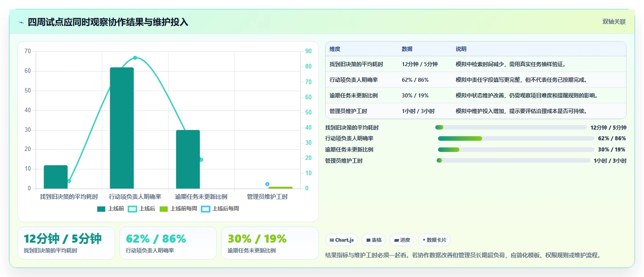Select the 进度 tag
Viewport: 644px width, 277px height.
coord(402,240)
